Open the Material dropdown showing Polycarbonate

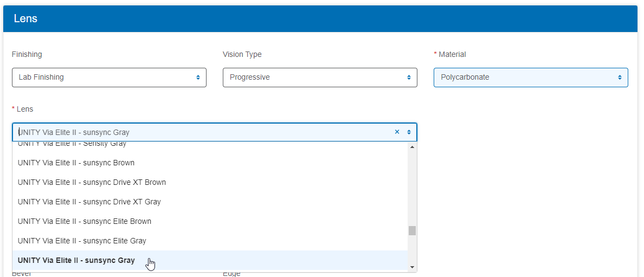click(531, 78)
